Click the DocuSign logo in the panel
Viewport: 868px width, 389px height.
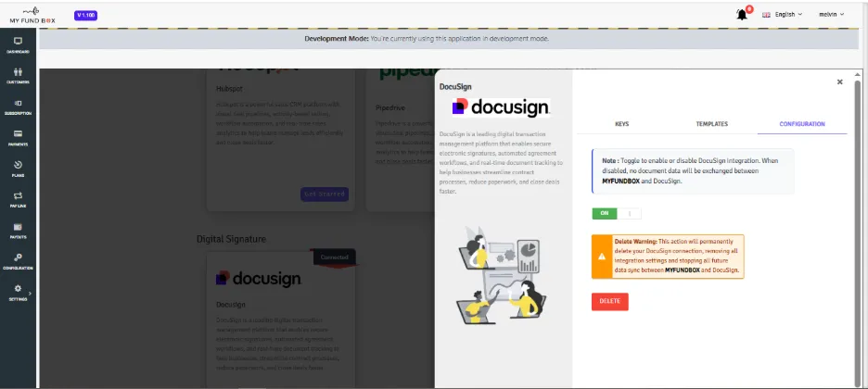pos(501,107)
